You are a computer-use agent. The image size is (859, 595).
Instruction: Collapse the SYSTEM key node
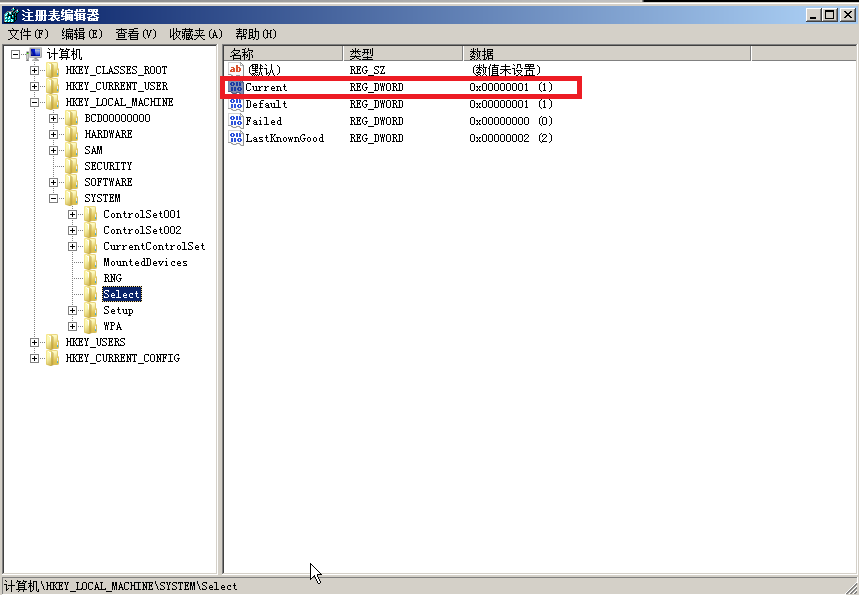(54, 198)
